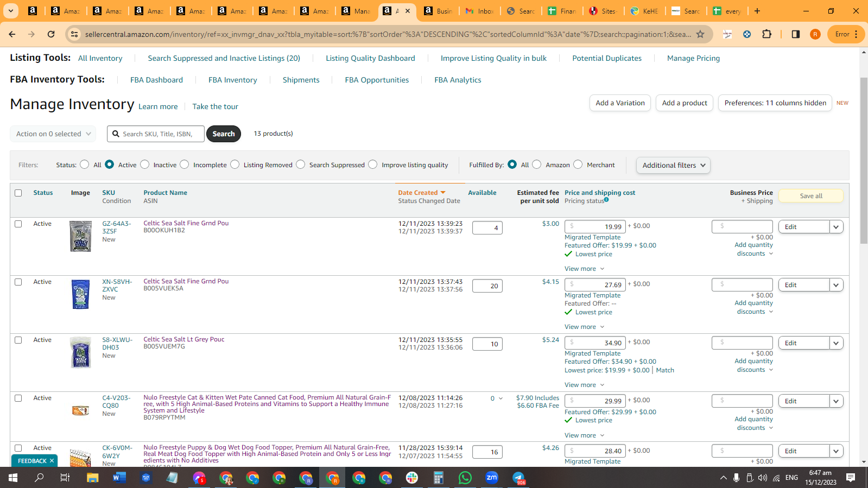Viewport: 868px width, 488px height.
Task: Open the Windows Start menu
Action: tap(13, 478)
